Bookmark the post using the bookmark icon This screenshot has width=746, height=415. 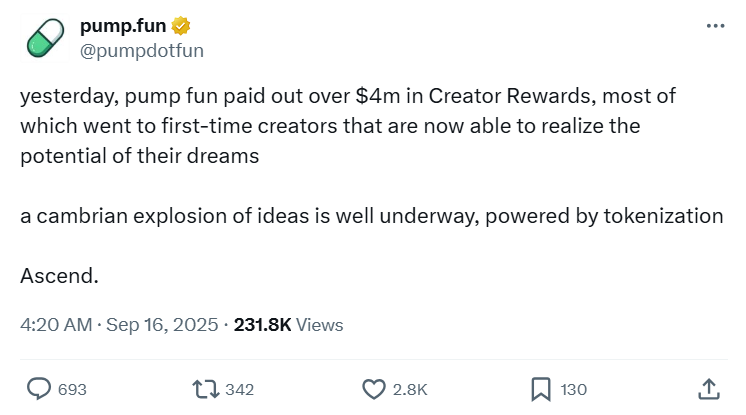point(541,388)
